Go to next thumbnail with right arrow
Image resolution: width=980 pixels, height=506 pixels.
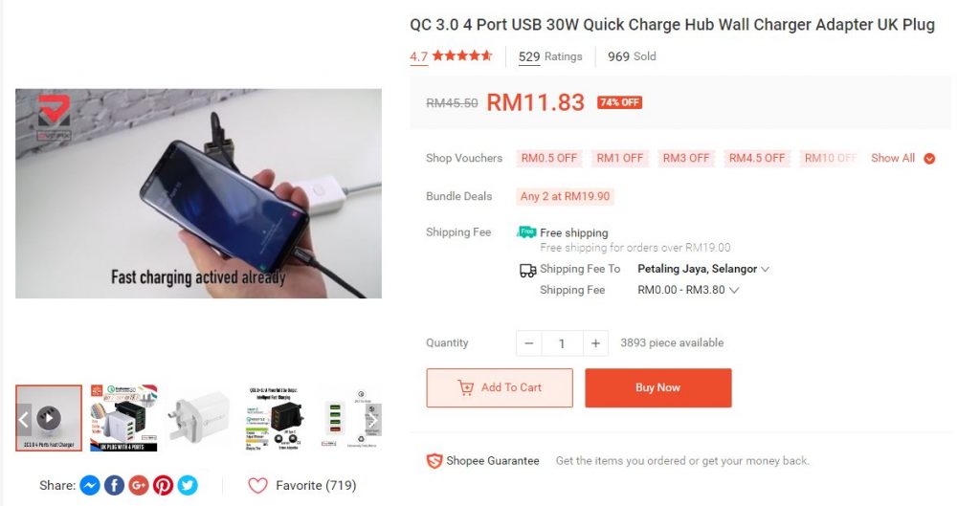372,419
